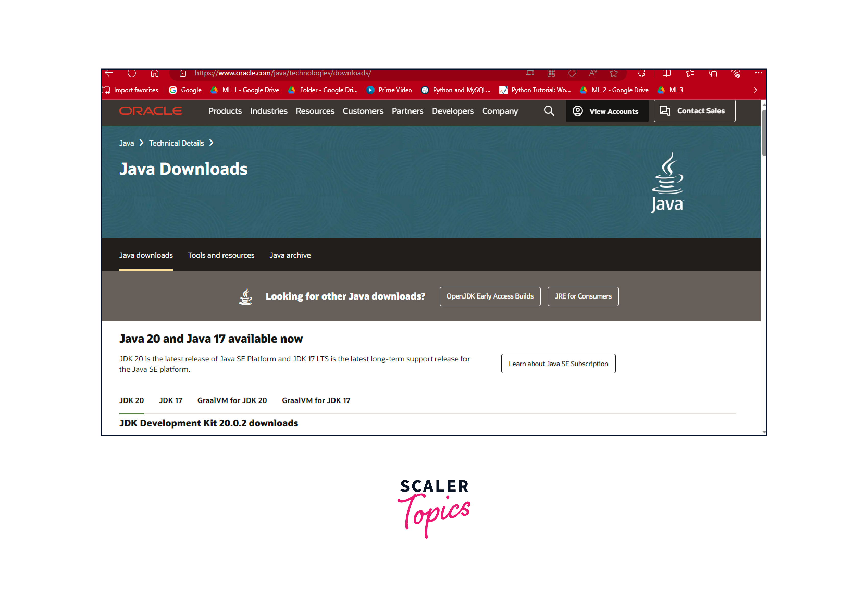Select GraalVM for JDK 20 tab
The width and height of the screenshot is (868, 591).
click(232, 401)
